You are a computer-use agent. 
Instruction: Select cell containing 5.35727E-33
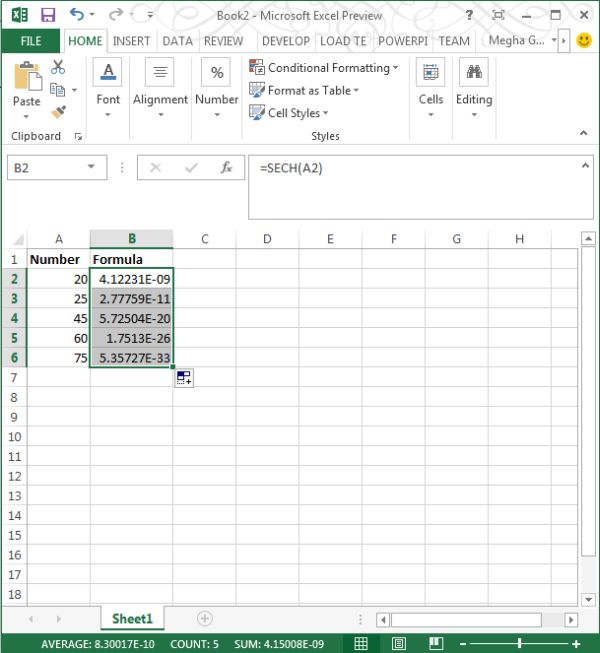coord(132,358)
